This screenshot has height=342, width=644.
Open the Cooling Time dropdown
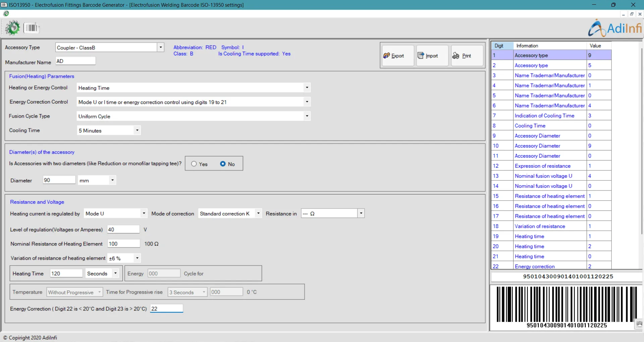click(137, 130)
